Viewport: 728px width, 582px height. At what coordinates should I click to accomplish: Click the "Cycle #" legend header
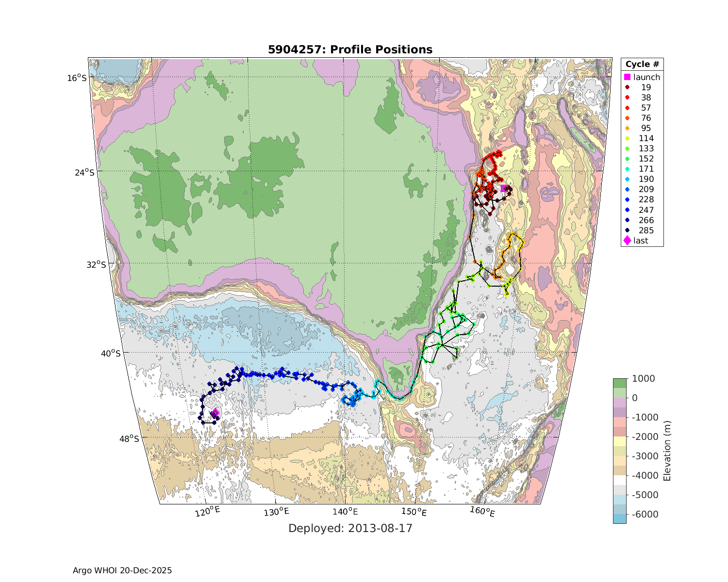pos(642,65)
